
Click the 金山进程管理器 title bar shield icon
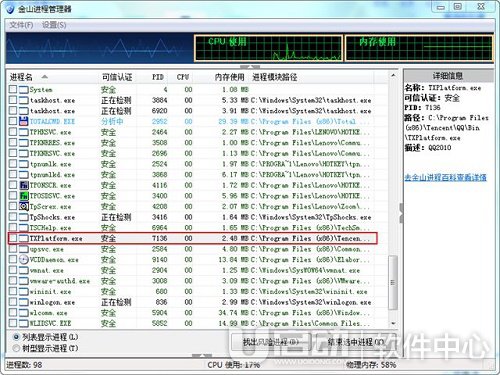click(x=10, y=9)
